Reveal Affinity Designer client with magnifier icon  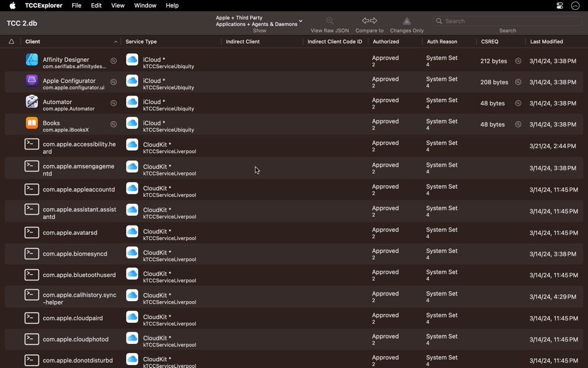coord(113,61)
